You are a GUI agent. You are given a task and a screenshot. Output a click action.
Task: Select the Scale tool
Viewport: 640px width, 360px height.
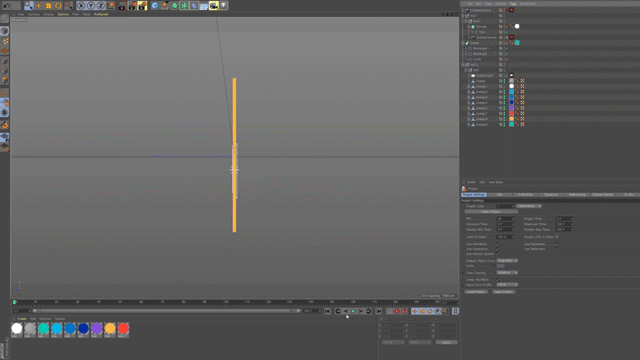click(x=49, y=6)
